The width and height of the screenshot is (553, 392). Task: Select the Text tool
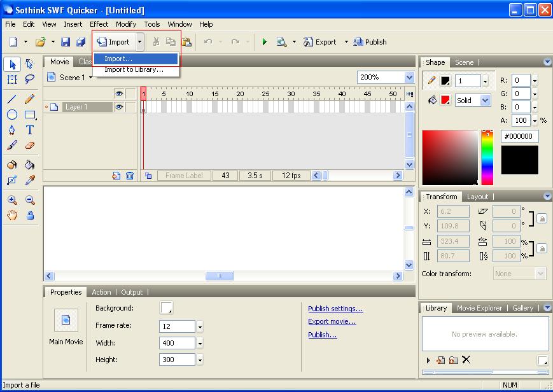pos(30,130)
